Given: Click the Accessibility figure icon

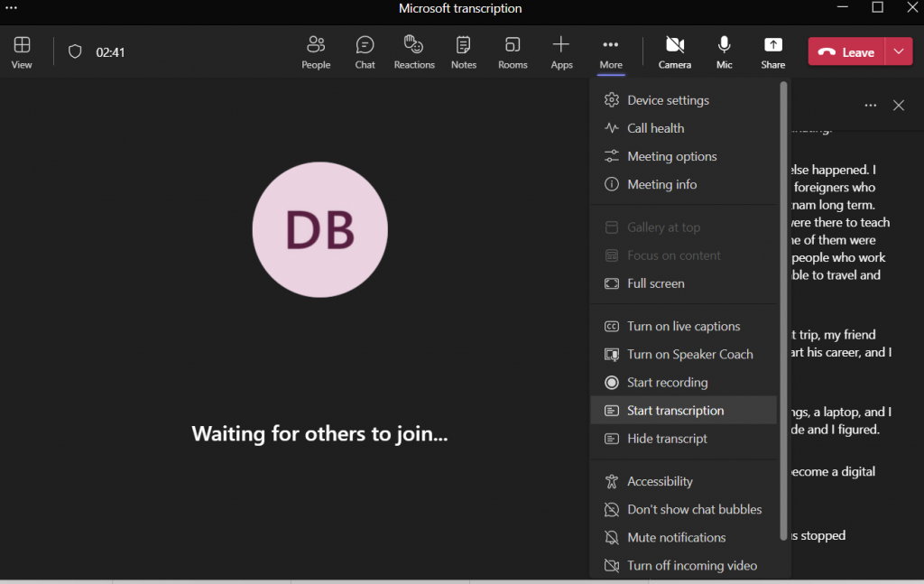Looking at the screenshot, I should tap(612, 481).
